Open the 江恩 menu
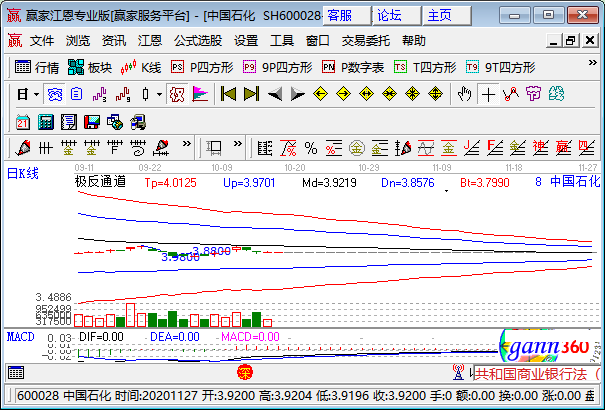Image resolution: width=605 pixels, height=410 pixels. click(150, 40)
